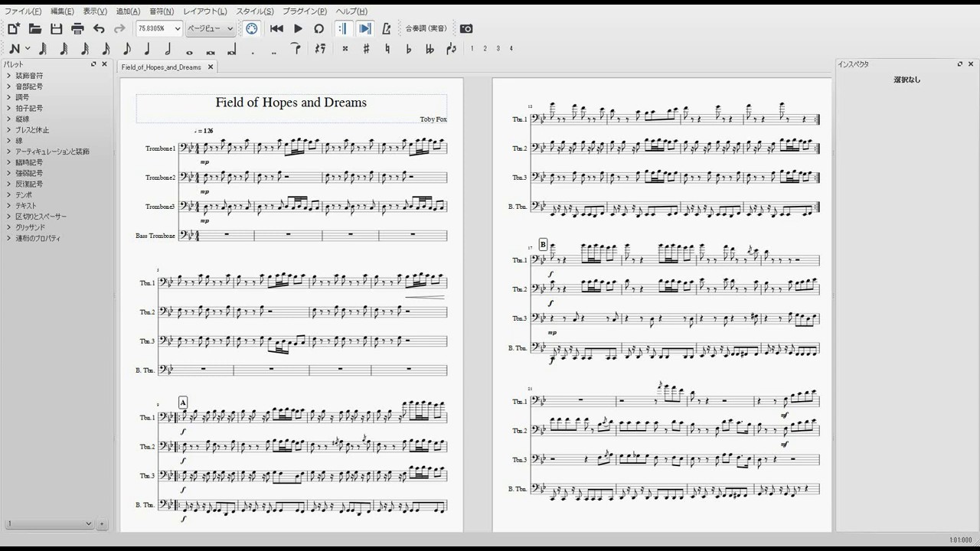Create a new score with the toolbar icon
The image size is (980, 551).
(14, 29)
